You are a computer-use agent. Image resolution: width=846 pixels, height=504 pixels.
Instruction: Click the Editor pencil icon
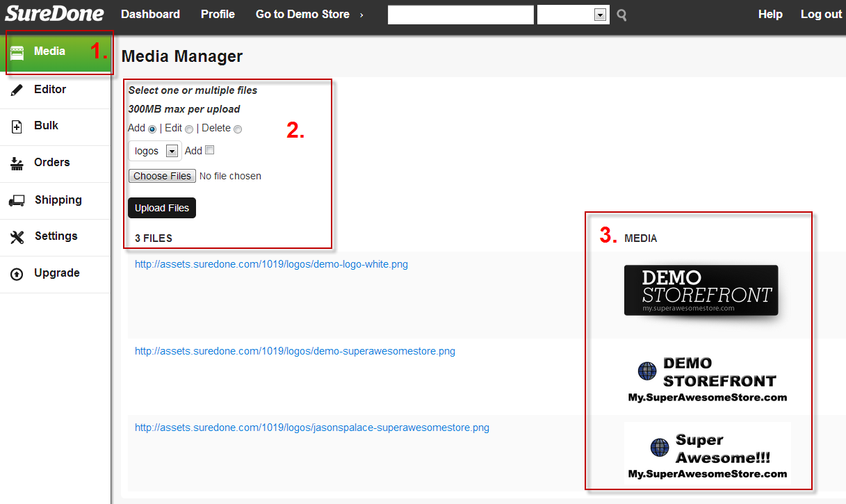point(17,90)
